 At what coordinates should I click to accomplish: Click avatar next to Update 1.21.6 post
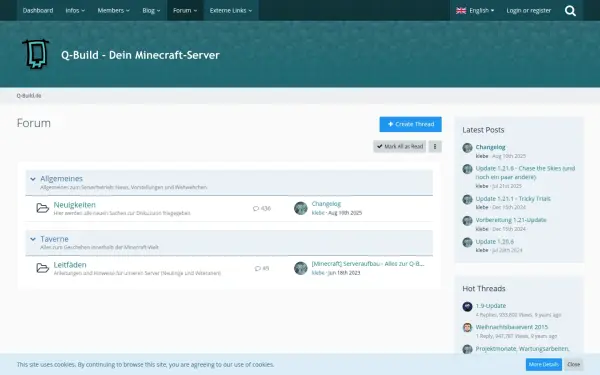[x=467, y=169]
